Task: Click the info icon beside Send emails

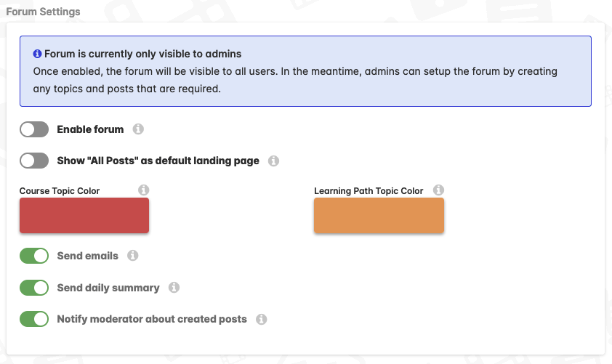Action: tap(132, 256)
